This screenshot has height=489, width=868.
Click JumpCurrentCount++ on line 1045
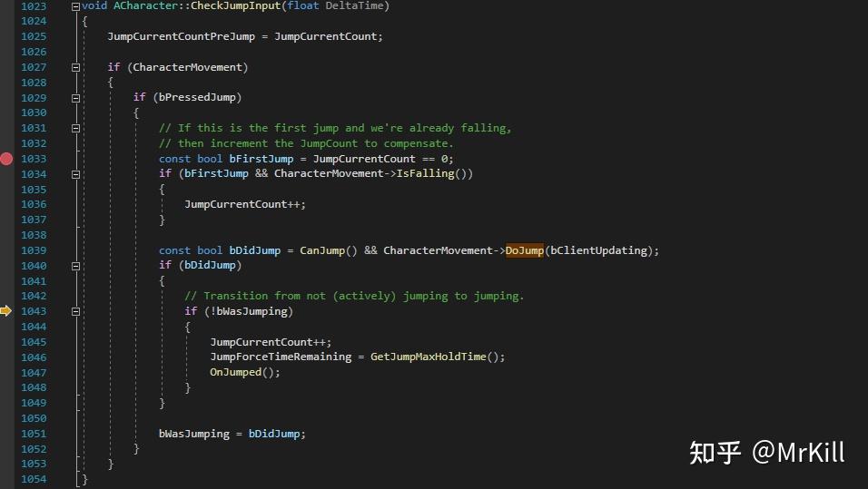[267, 342]
